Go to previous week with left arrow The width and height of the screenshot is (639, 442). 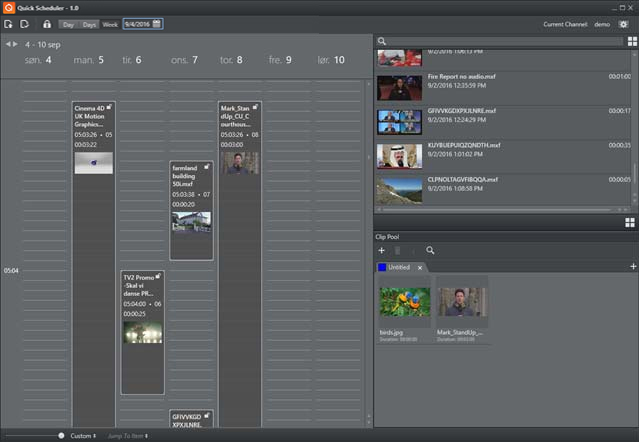tap(7, 44)
